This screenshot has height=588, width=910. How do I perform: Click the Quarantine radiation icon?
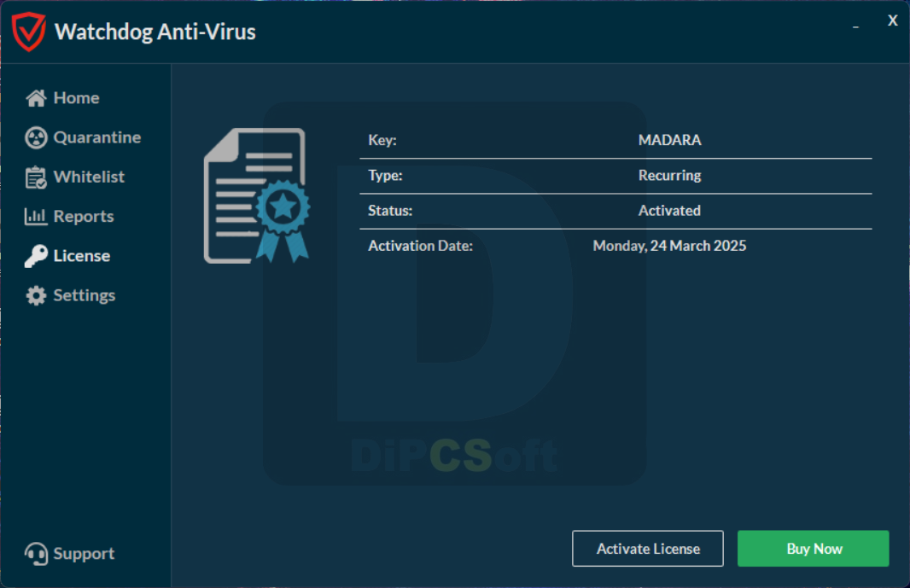click(x=36, y=137)
